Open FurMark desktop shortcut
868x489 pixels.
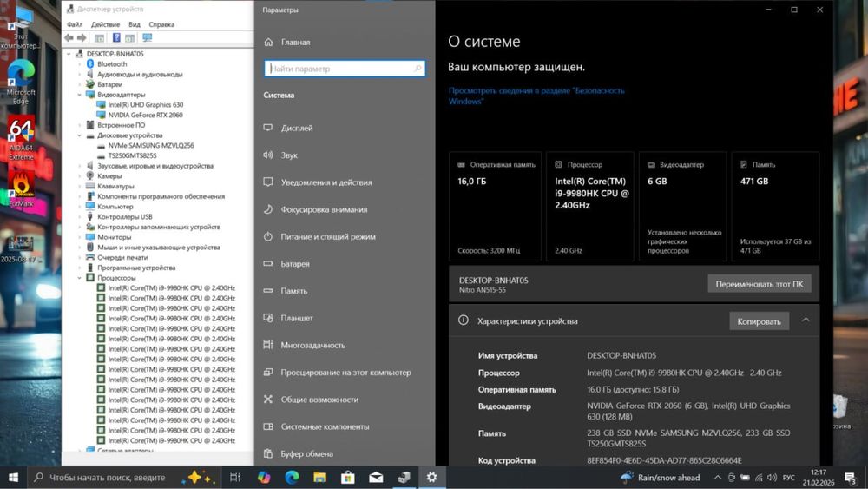pos(21,188)
